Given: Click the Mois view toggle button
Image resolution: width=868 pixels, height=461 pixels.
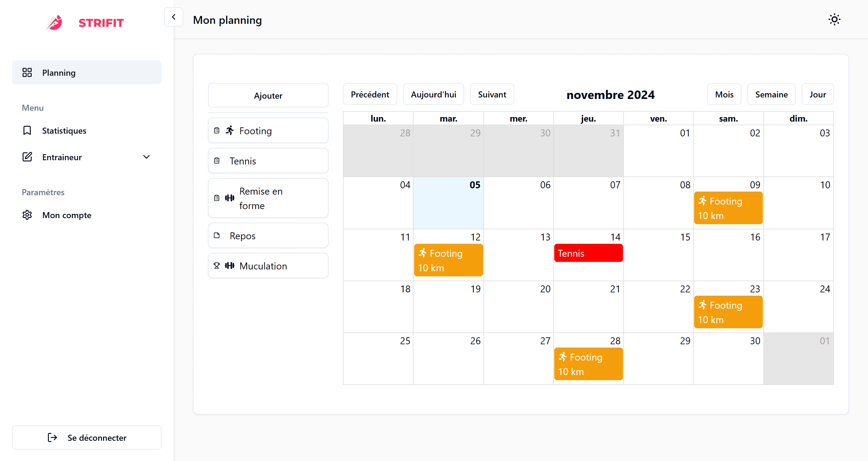Looking at the screenshot, I should [x=724, y=94].
